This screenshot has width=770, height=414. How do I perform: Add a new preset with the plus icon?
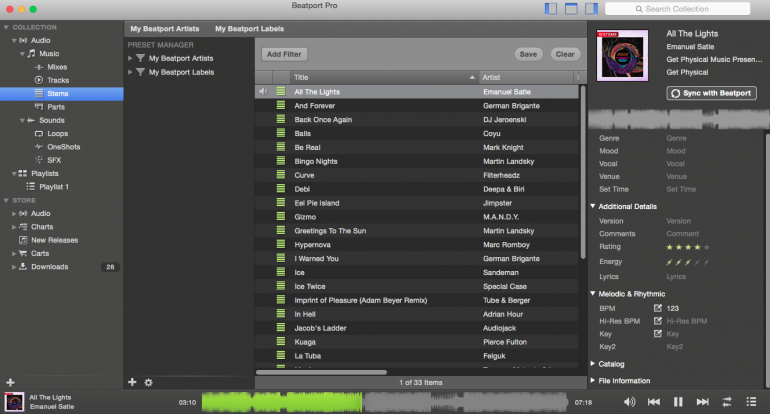point(132,382)
